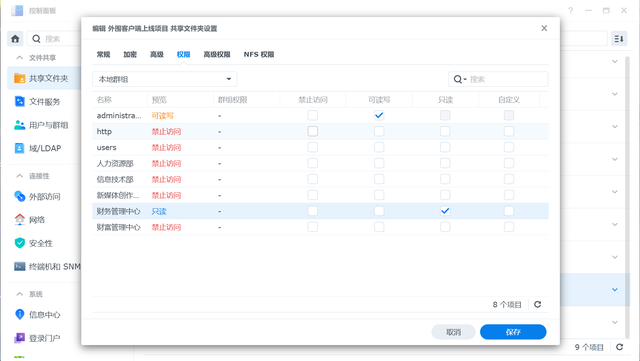The width and height of the screenshot is (640, 361).
Task: Collapse the 连接性 sidebar section
Action: pyautogui.click(x=20, y=176)
